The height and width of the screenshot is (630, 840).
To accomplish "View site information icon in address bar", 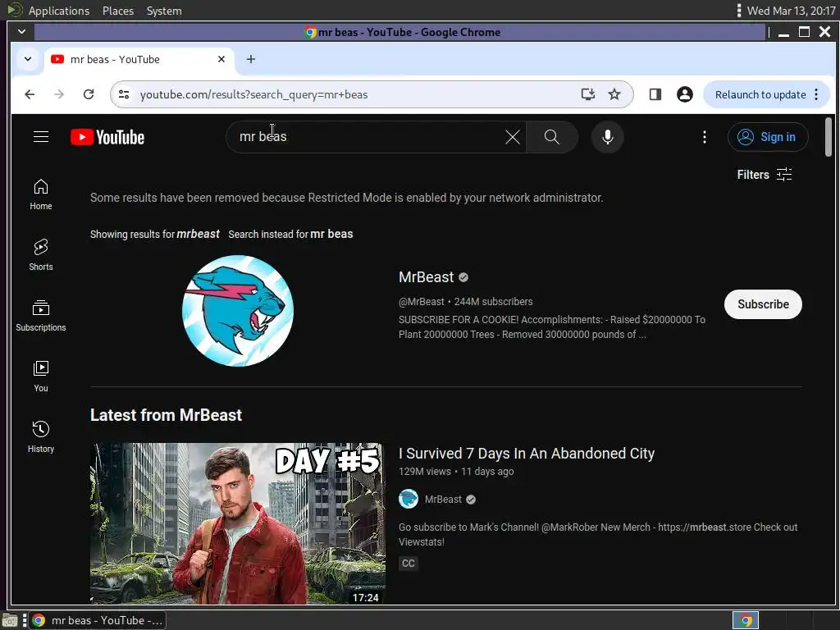I will [x=124, y=94].
